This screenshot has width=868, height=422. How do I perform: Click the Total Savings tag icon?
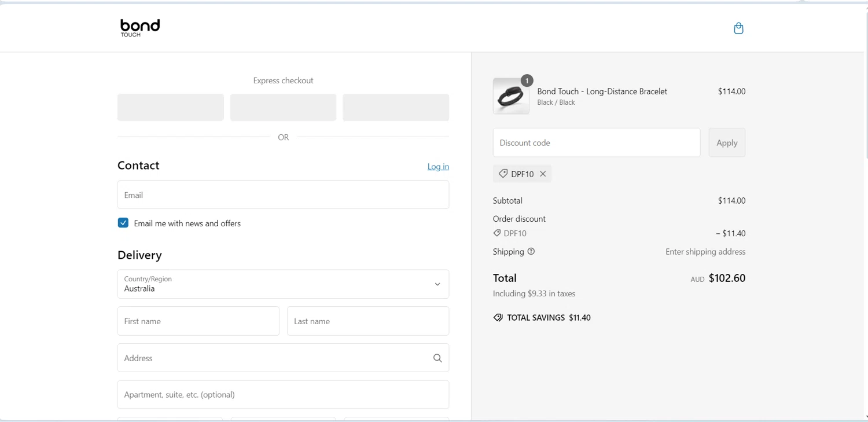tap(498, 318)
